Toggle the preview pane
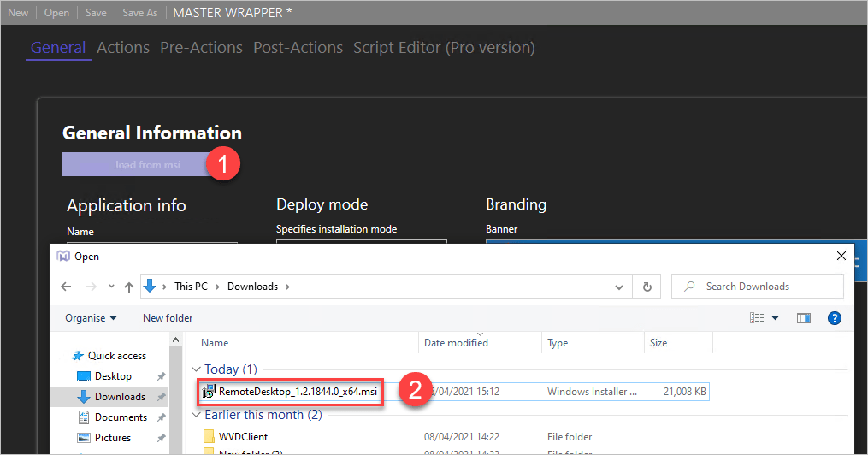The height and width of the screenshot is (455, 868). 803,317
